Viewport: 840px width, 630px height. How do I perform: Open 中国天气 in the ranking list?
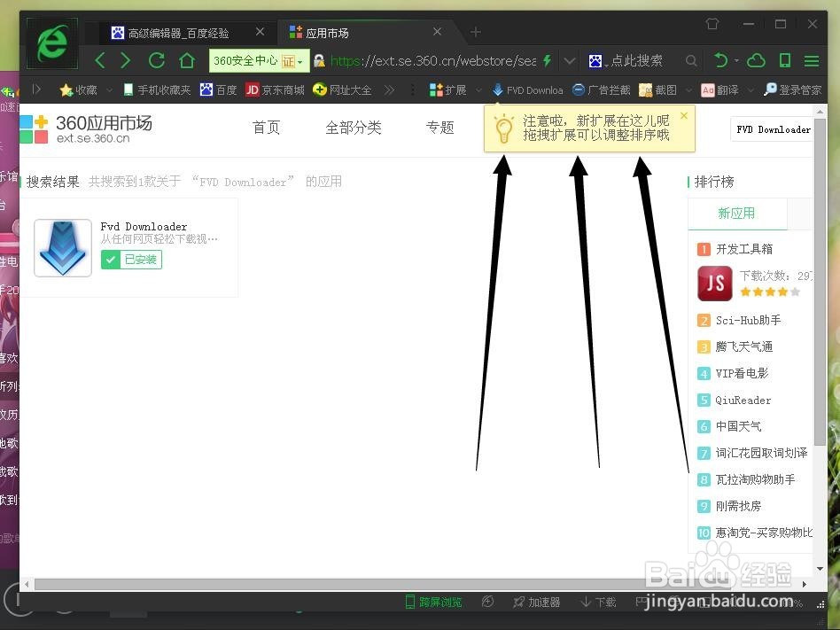tap(738, 426)
